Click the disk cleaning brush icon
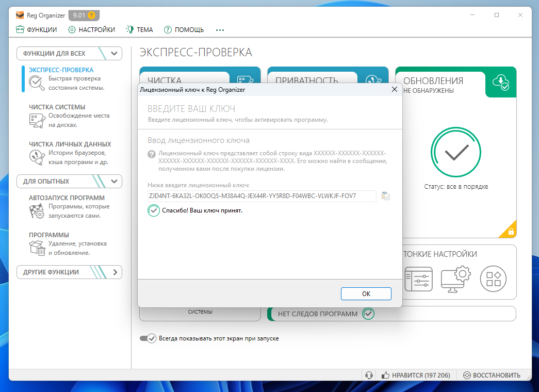The image size is (539, 392). (37, 121)
